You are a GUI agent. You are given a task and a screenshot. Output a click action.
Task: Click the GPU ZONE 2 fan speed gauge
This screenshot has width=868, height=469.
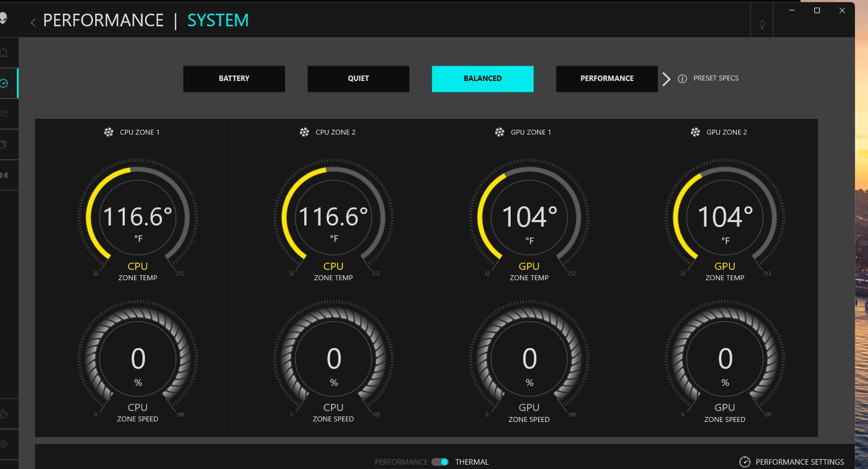725,359
